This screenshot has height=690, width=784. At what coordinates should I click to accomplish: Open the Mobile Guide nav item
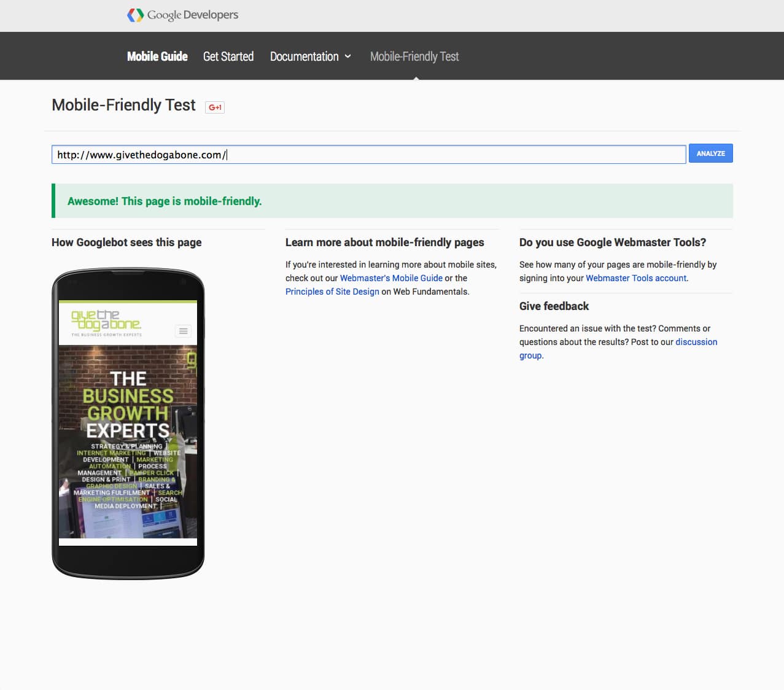[157, 56]
